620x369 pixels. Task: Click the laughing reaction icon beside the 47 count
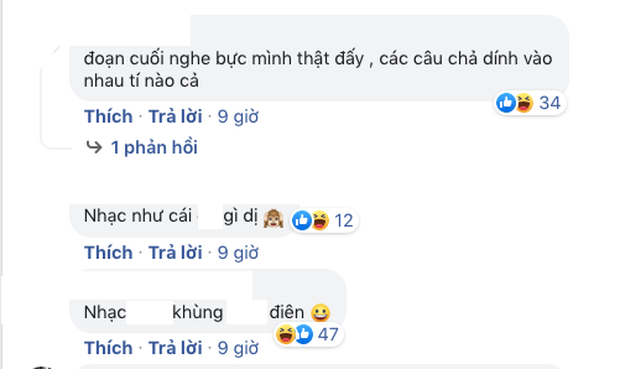(x=285, y=334)
